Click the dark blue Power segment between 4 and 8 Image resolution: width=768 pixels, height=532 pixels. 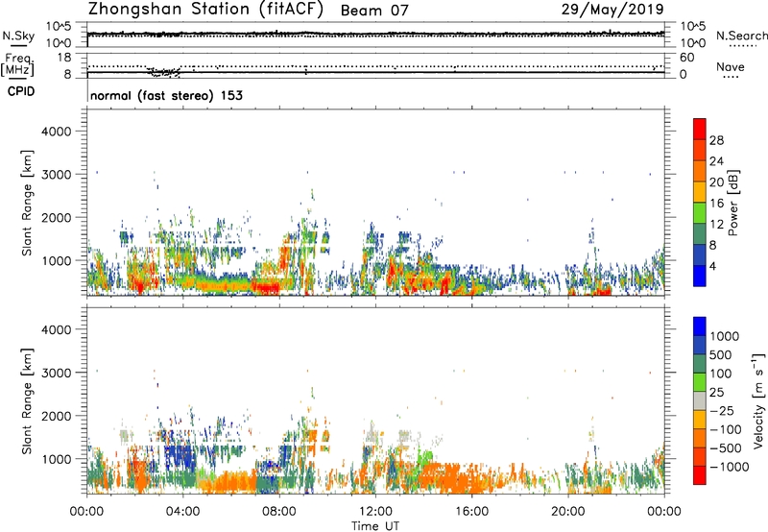700,254
